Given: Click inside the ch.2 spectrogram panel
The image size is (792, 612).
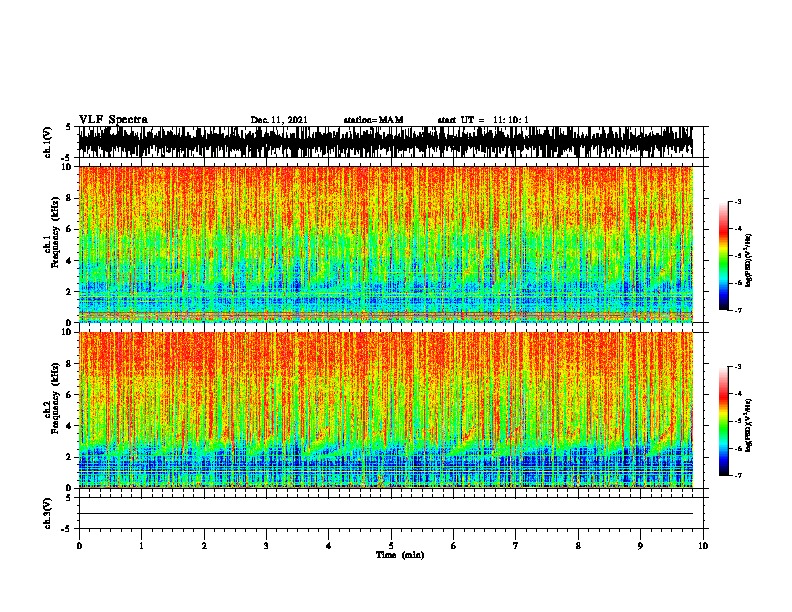Looking at the screenshot, I should (x=386, y=410).
